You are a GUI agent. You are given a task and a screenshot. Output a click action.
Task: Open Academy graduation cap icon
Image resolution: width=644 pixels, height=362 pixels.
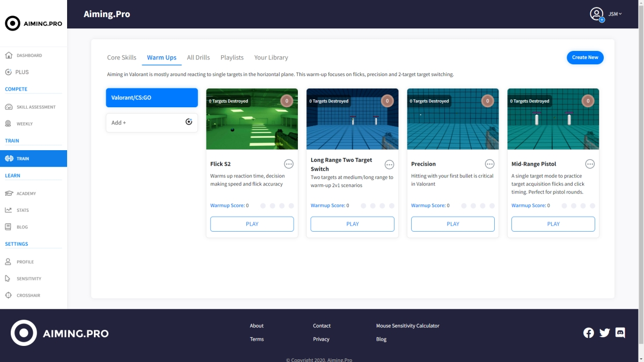pos(9,193)
